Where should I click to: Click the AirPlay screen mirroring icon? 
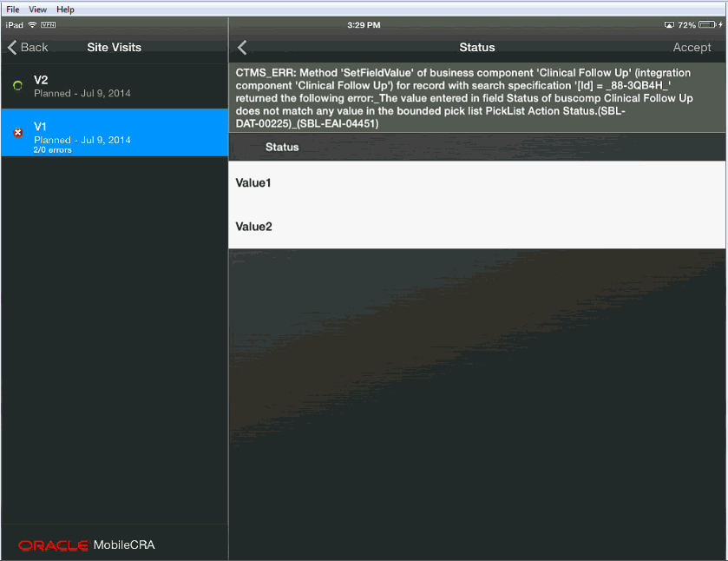tap(669, 24)
